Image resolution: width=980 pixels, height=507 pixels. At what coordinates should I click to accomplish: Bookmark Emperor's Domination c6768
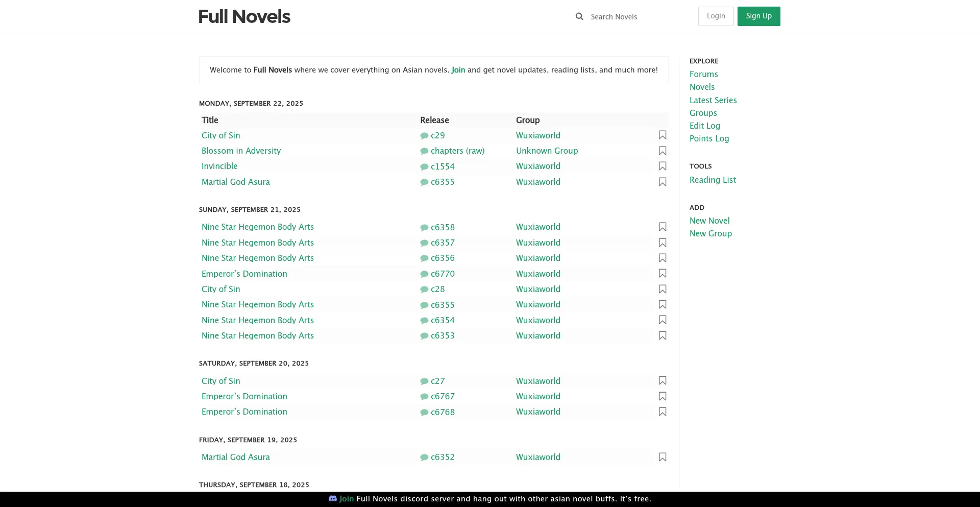pyautogui.click(x=663, y=412)
